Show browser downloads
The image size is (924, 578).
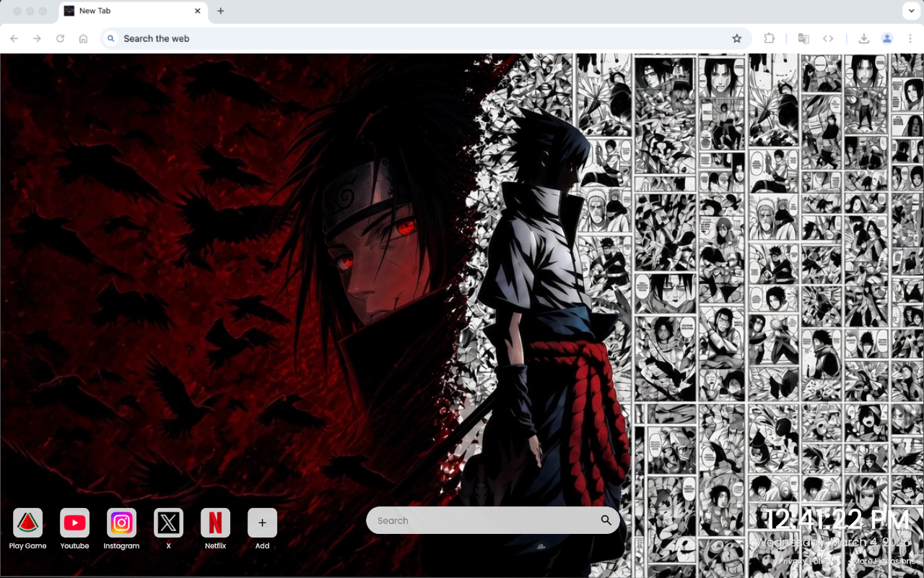point(863,38)
